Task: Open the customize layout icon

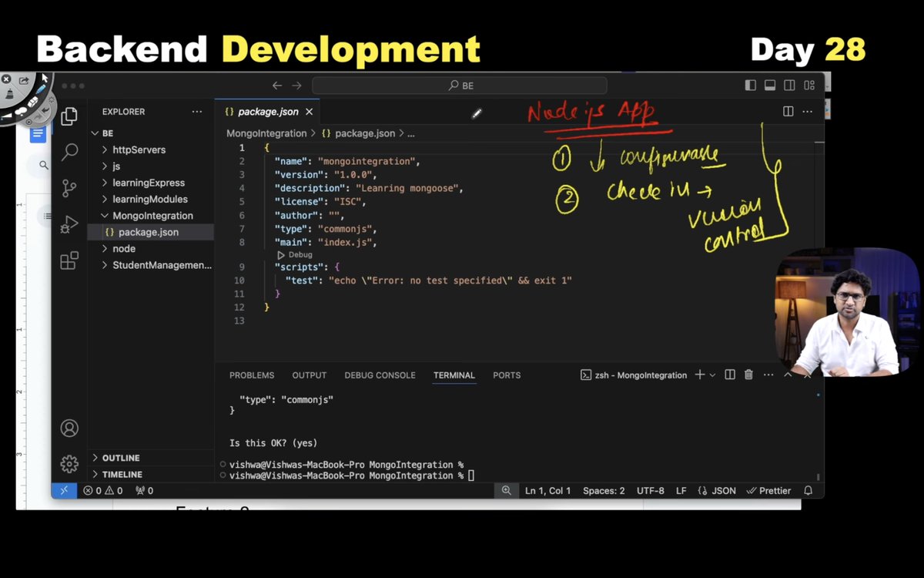Action: coord(809,86)
